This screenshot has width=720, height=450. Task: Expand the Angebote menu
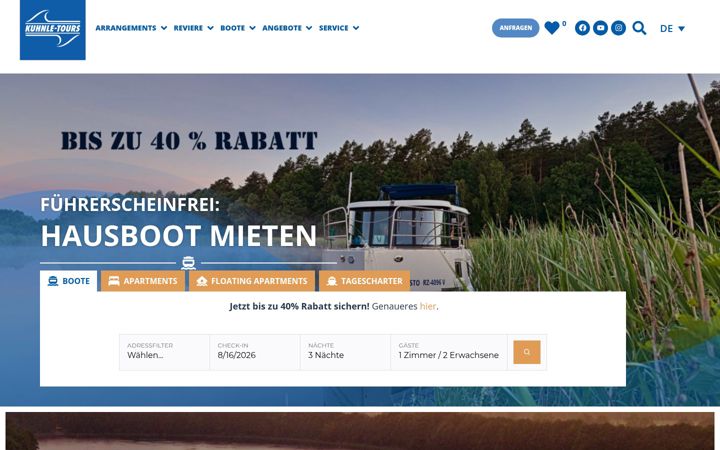coord(287,28)
